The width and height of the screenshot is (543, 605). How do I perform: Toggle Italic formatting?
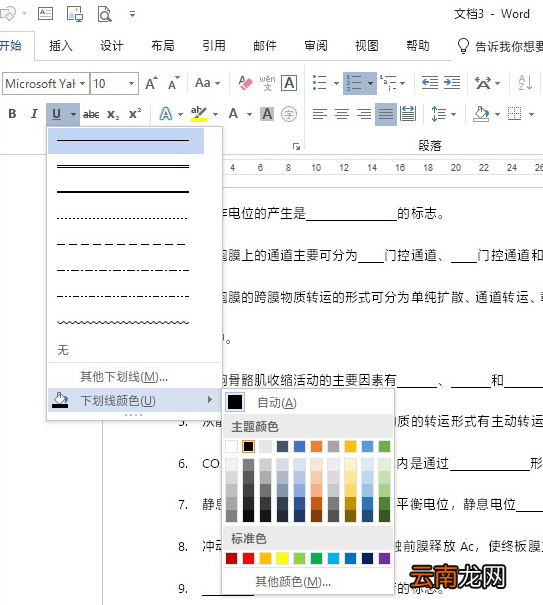[34, 114]
